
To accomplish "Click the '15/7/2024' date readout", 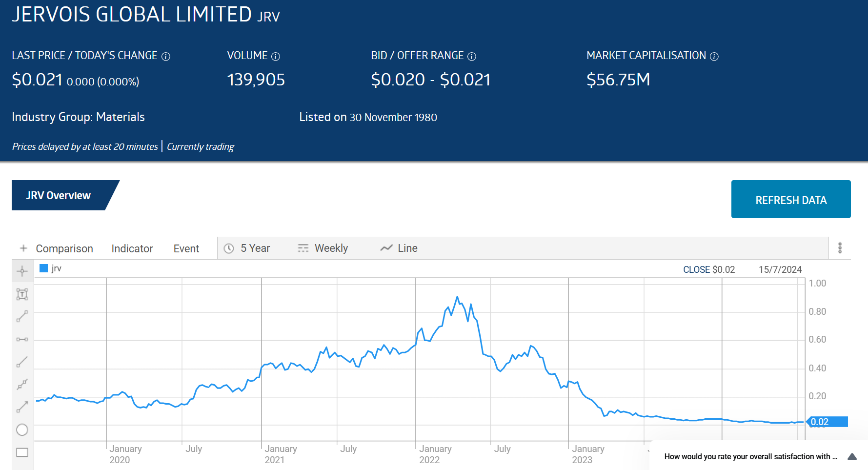I will pyautogui.click(x=780, y=269).
